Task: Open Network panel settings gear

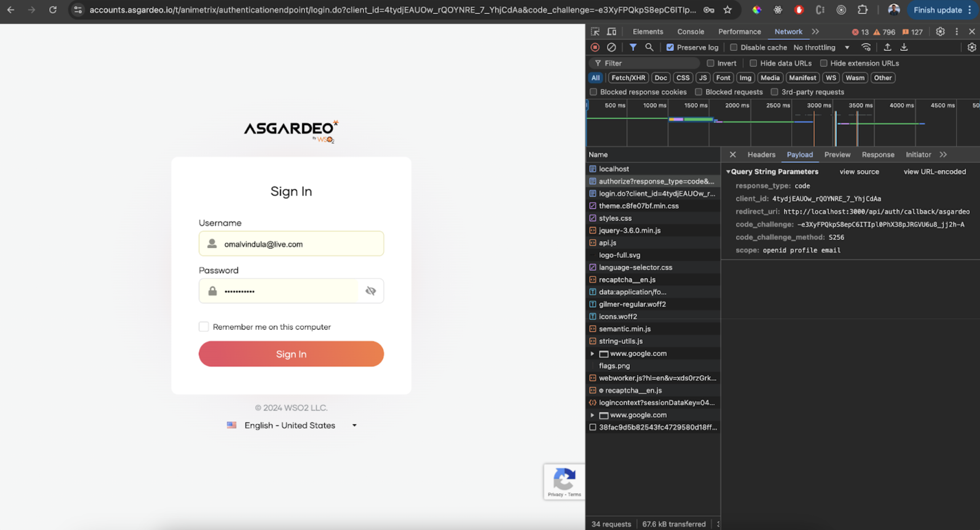Action: 971,47
